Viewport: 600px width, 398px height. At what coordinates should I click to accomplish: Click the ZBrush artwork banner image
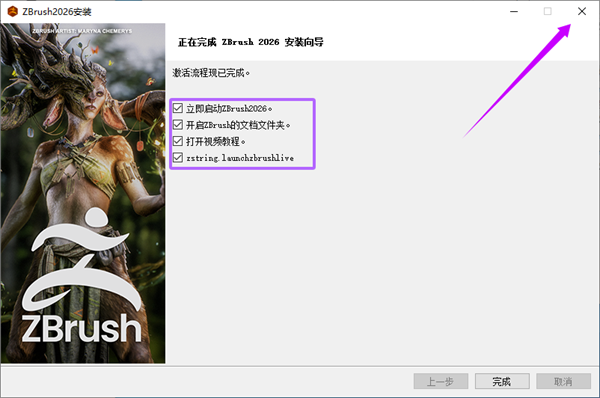[x=83, y=193]
